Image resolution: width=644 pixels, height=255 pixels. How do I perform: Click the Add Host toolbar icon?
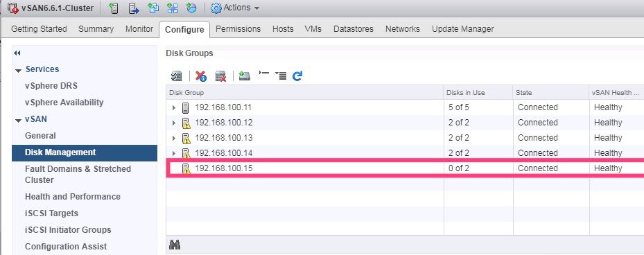pos(114,8)
